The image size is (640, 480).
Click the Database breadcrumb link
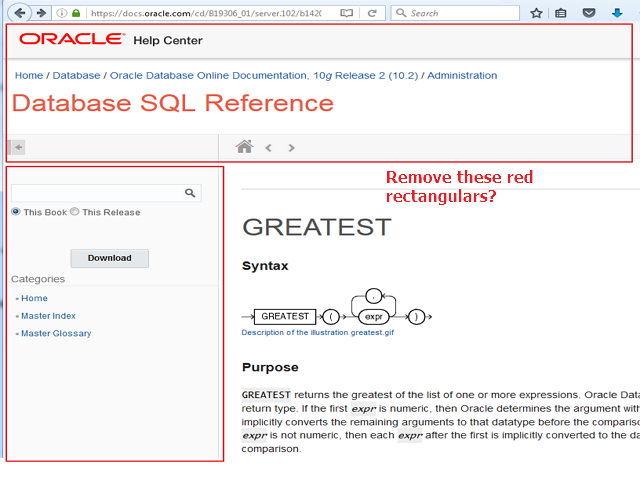click(76, 75)
